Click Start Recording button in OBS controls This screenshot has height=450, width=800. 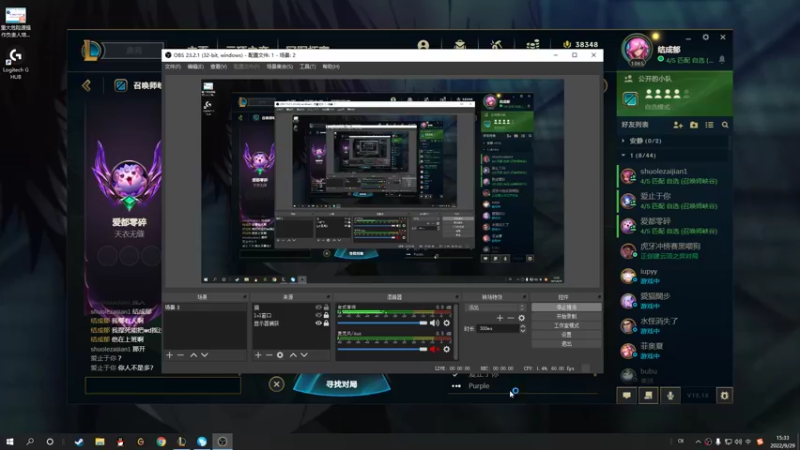(x=566, y=316)
